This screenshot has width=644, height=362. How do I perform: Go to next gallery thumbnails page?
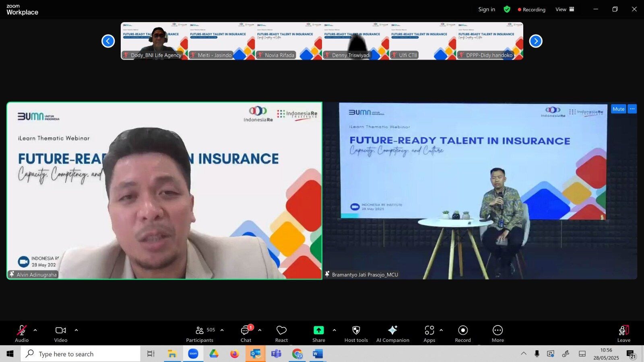[536, 41]
